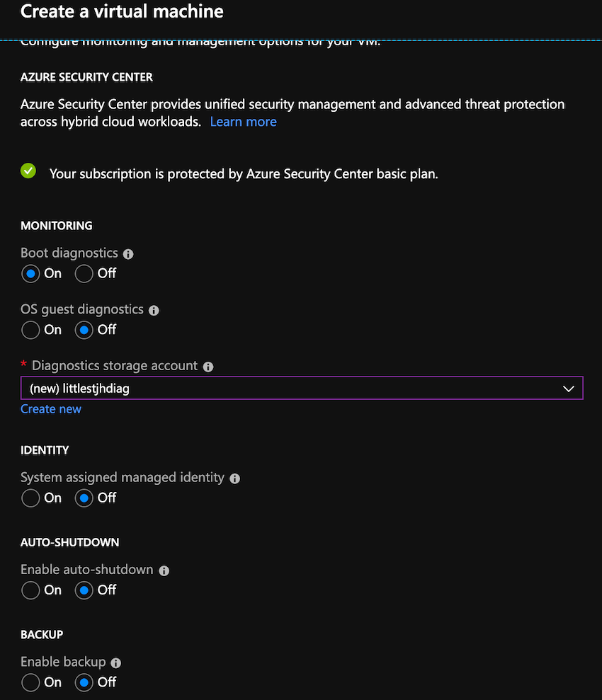Click the green Security Center checkmark icon
The height and width of the screenshot is (700, 602).
click(28, 171)
